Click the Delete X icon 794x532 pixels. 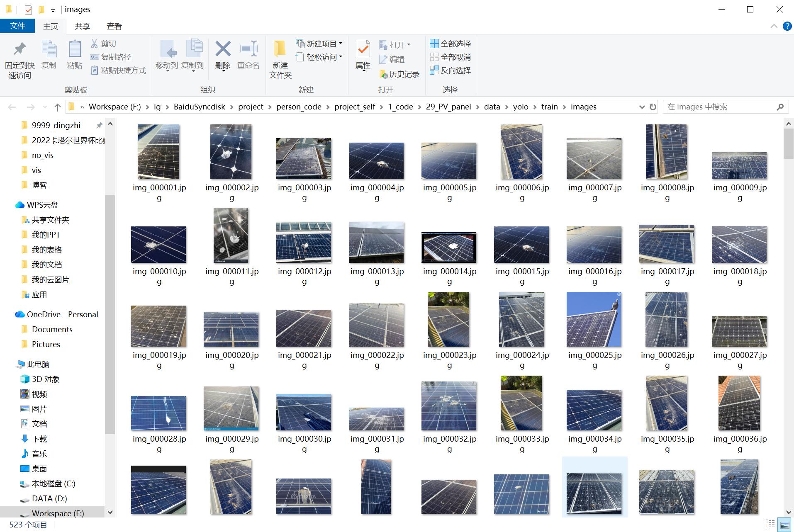pos(223,49)
